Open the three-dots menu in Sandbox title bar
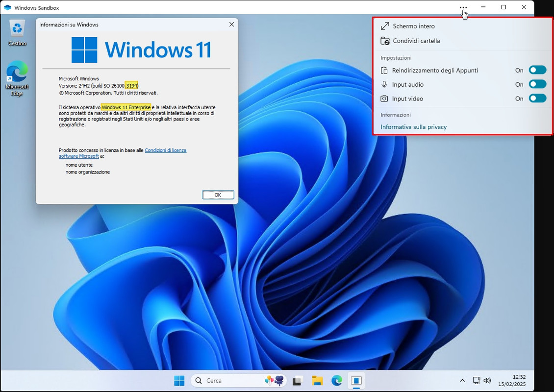Screen dimensions: 554x392 pyautogui.click(x=463, y=7)
